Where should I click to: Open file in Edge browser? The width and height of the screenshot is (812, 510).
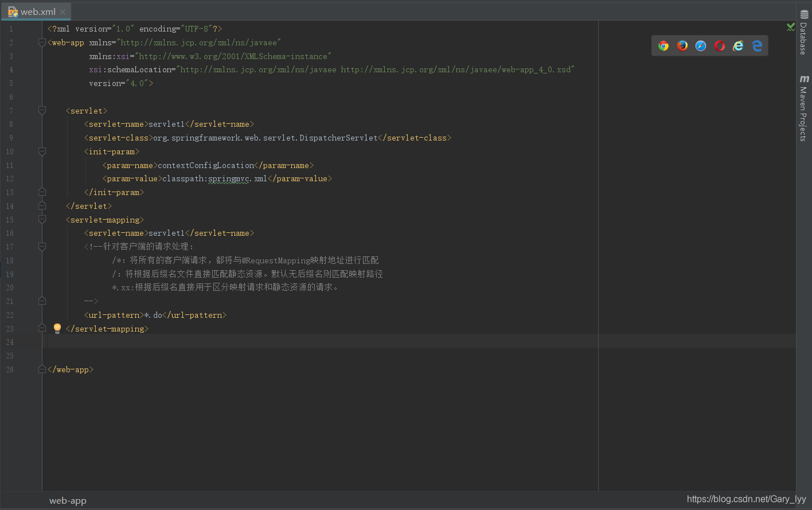[x=757, y=46]
